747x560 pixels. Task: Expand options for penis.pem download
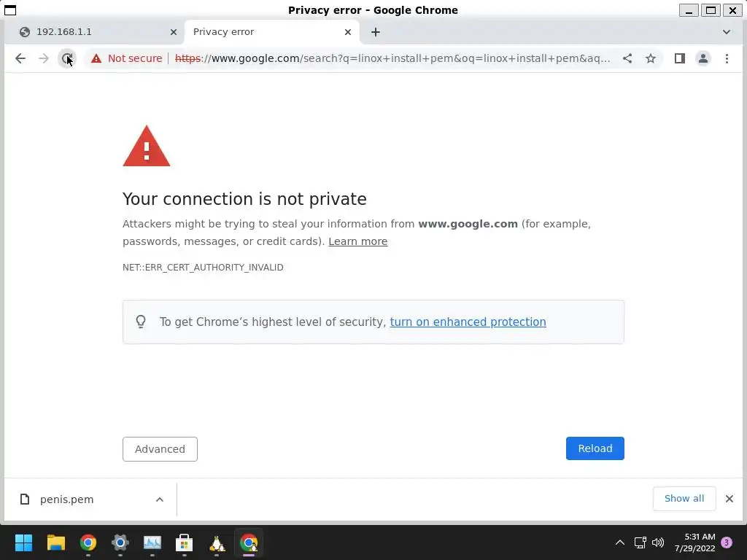click(x=160, y=499)
